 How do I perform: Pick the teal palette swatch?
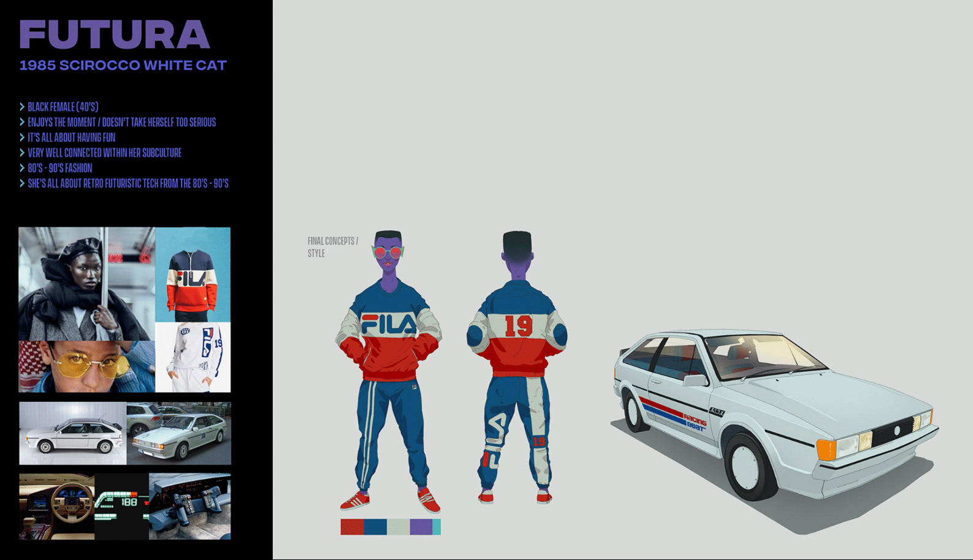(x=437, y=527)
